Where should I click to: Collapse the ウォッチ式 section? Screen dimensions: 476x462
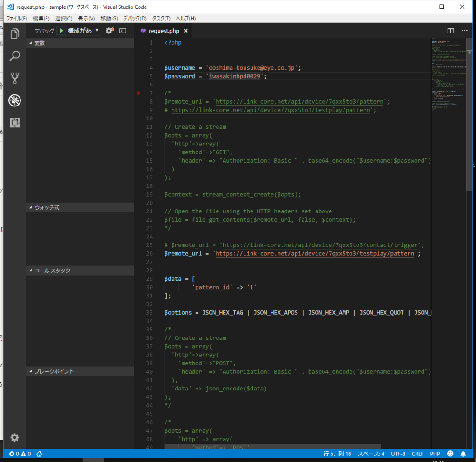click(x=47, y=207)
